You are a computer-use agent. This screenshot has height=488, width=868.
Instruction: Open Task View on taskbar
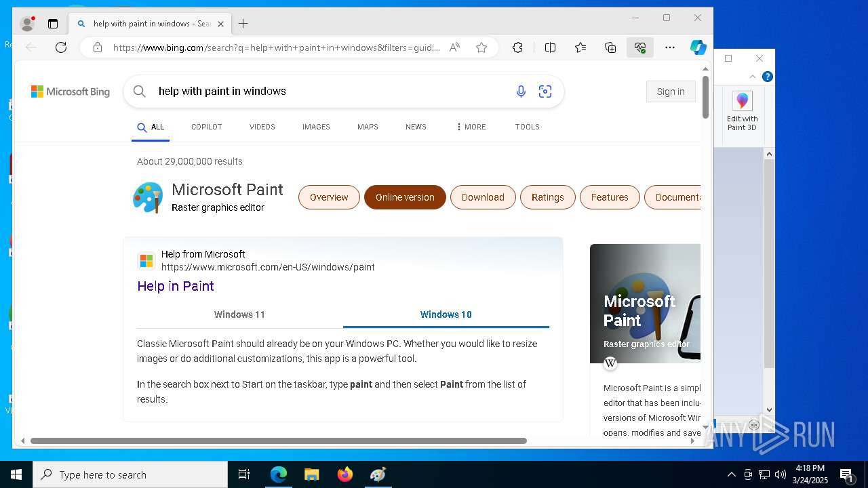click(244, 474)
